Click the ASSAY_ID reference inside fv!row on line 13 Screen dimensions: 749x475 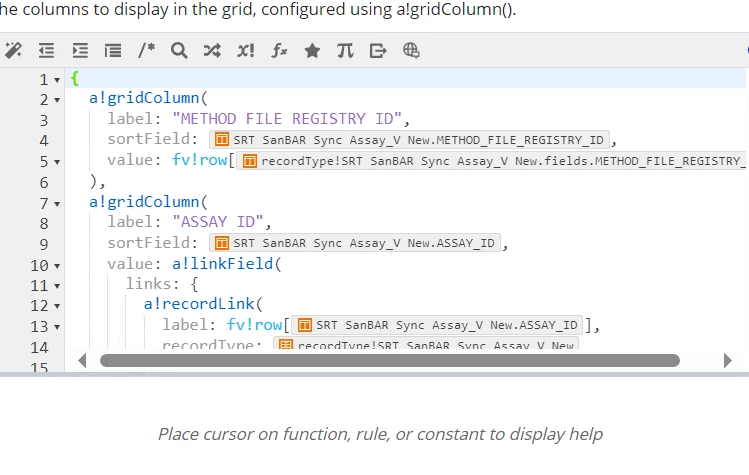437,325
